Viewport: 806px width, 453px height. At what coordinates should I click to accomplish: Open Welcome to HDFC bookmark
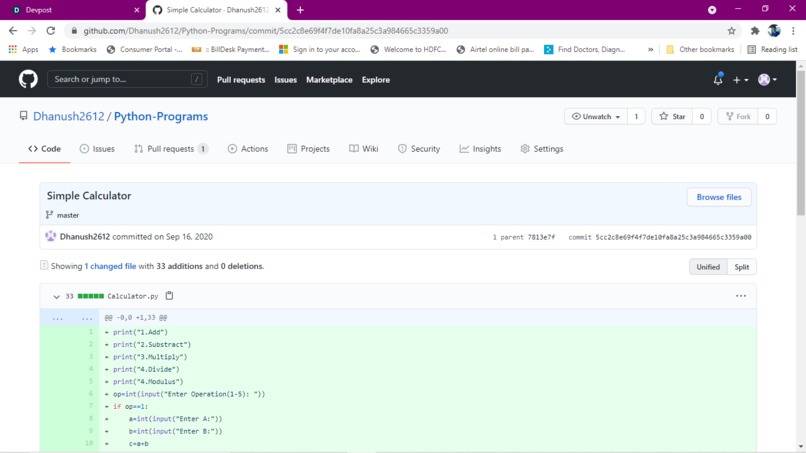pos(409,49)
